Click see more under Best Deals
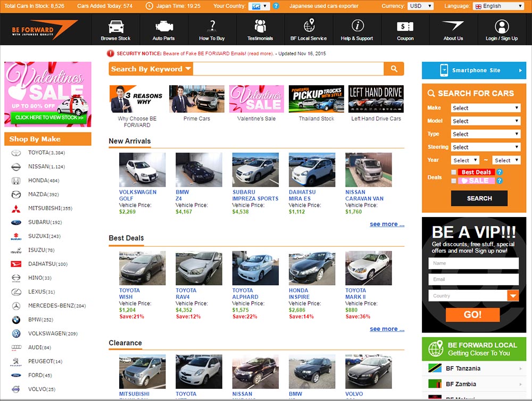Image resolution: width=532 pixels, height=401 pixels. [387, 329]
